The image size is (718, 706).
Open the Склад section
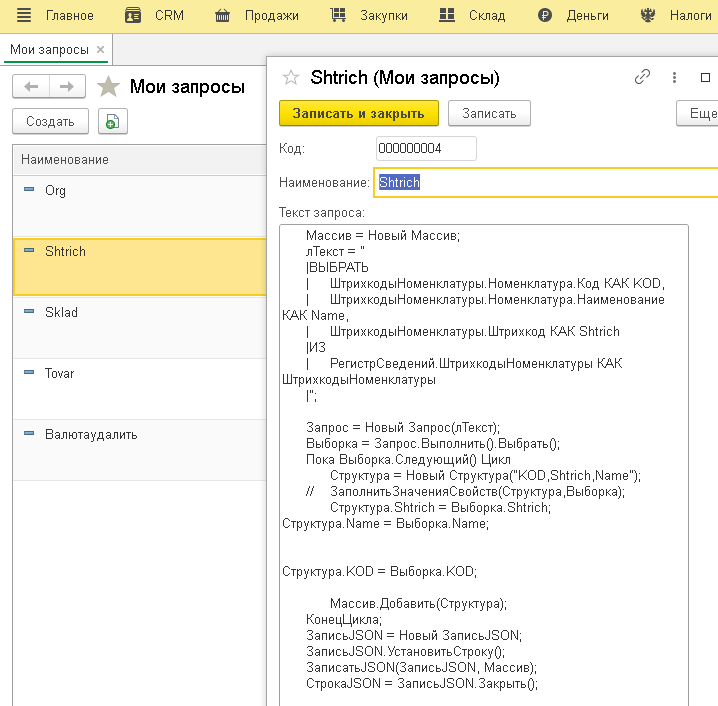[x=487, y=16]
